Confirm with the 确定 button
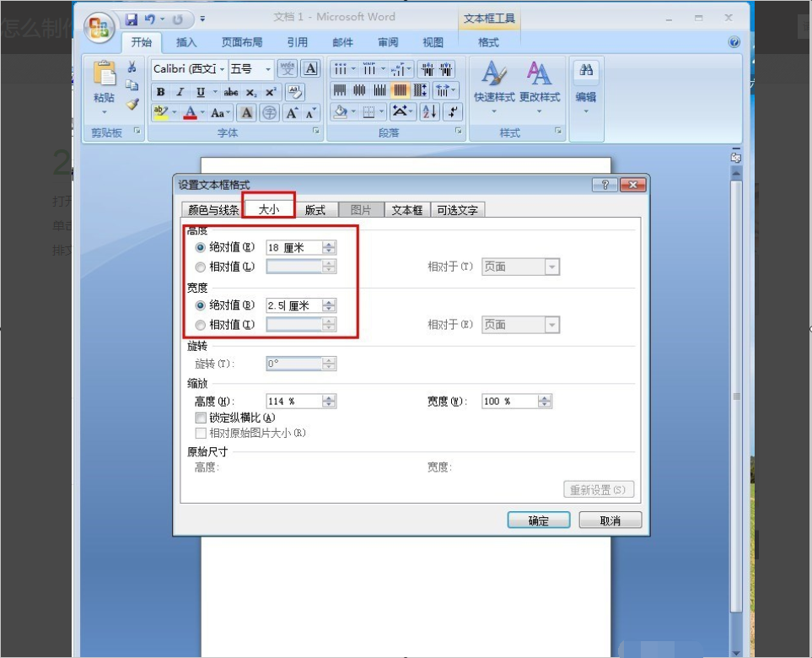 tap(539, 520)
